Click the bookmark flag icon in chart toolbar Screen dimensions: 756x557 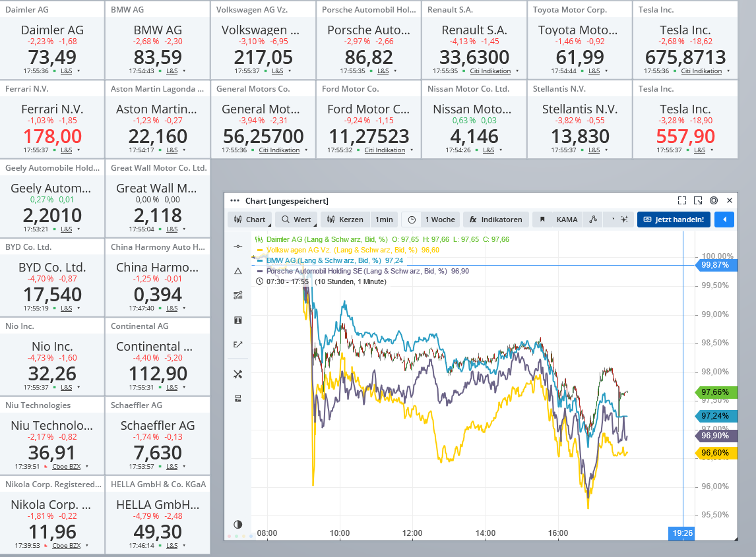coord(542,220)
